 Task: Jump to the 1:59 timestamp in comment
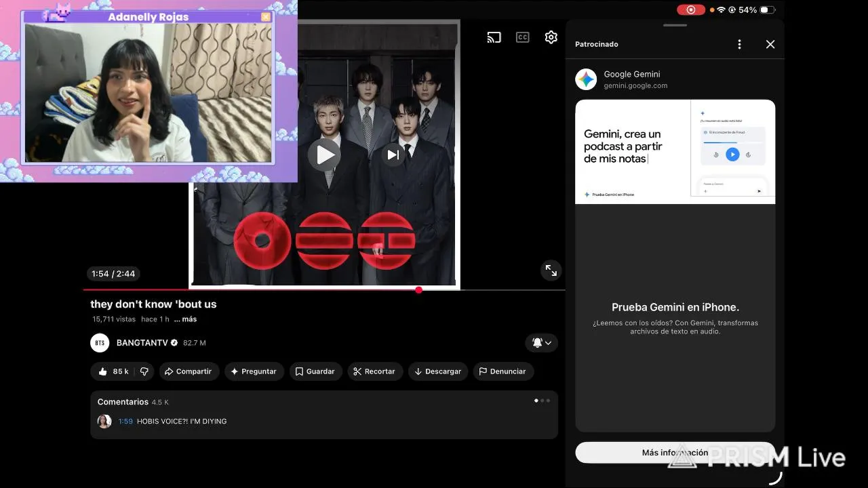[x=125, y=422]
